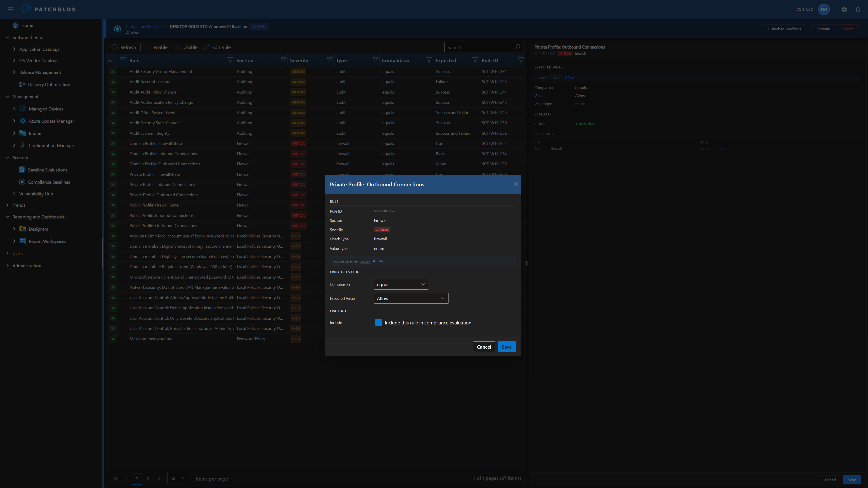
Task: Click the Designers icon
Action: (23, 229)
